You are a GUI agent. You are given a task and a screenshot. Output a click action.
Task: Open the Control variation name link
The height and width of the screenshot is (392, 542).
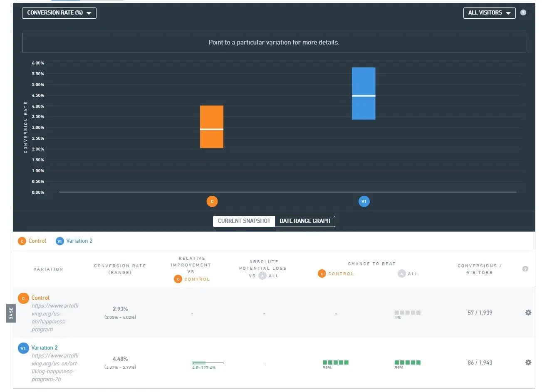[40, 298]
